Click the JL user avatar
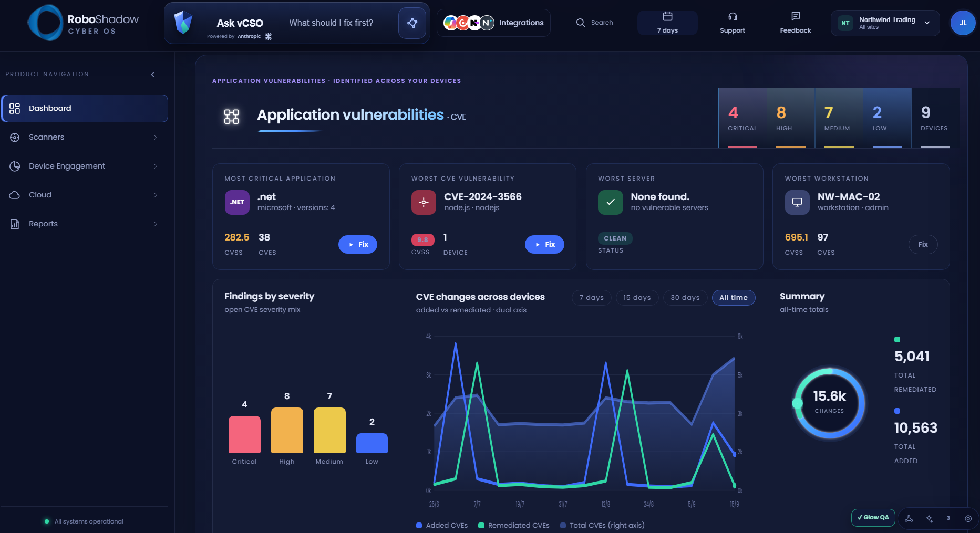 coord(963,23)
